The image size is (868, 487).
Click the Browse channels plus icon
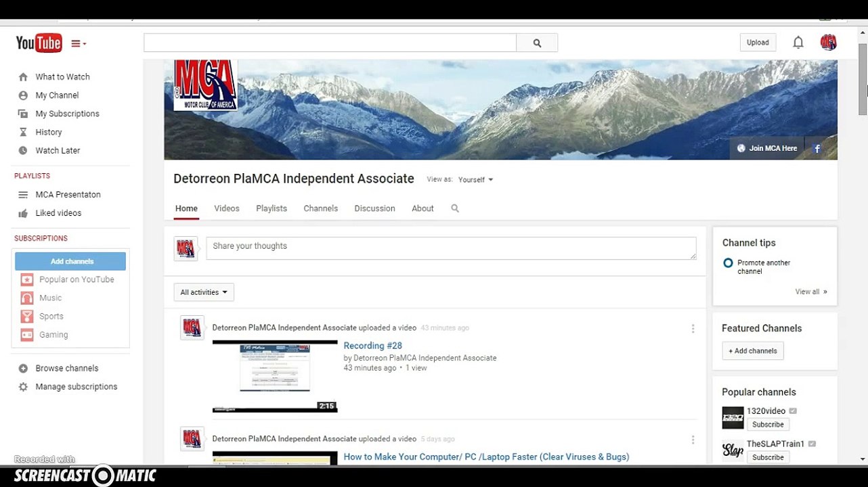(x=23, y=369)
